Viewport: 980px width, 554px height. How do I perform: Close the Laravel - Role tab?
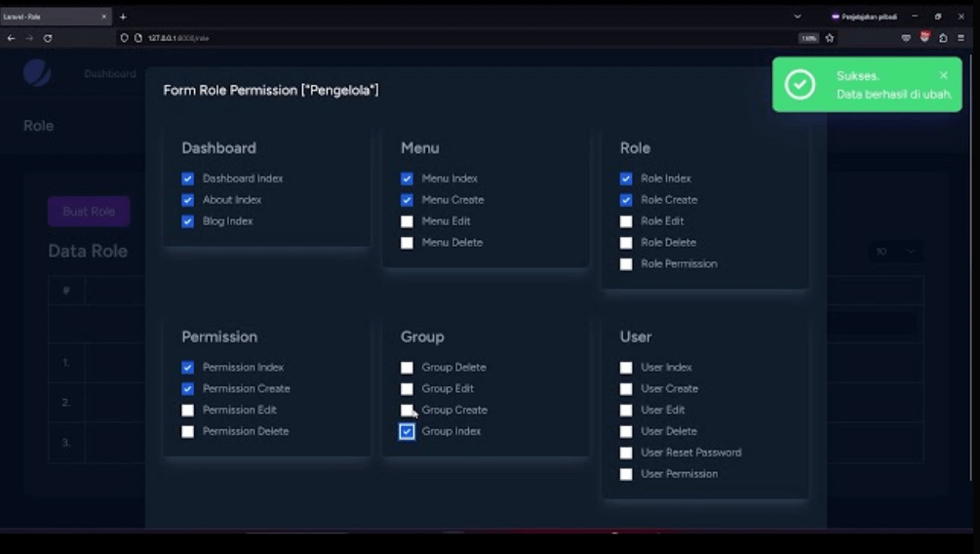tap(103, 17)
